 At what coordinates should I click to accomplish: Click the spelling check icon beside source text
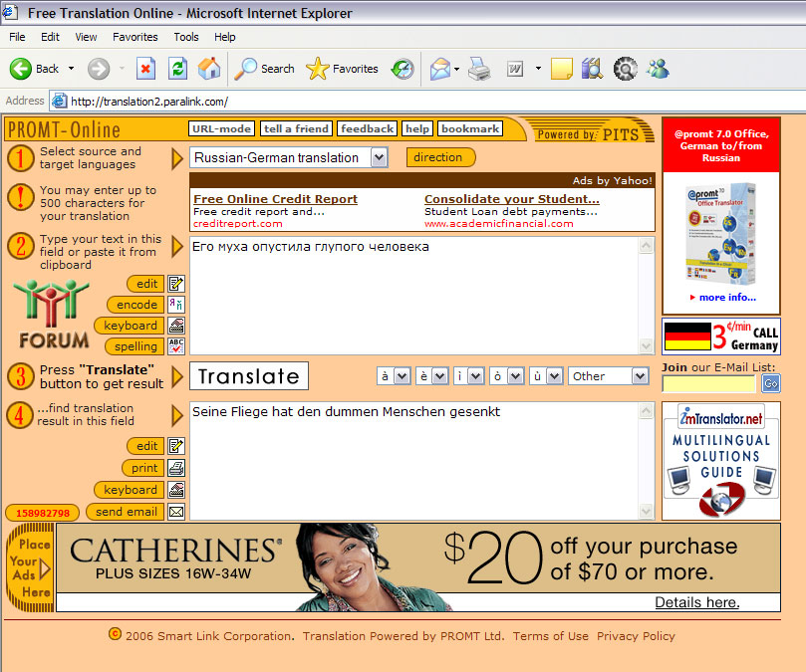[176, 346]
